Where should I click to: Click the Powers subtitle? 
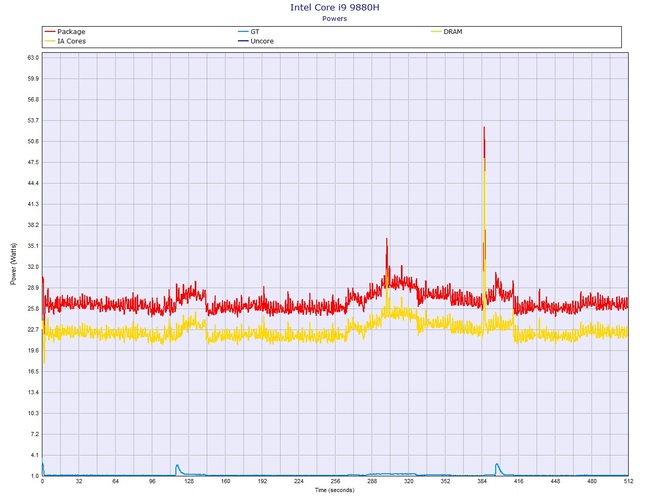(335, 18)
